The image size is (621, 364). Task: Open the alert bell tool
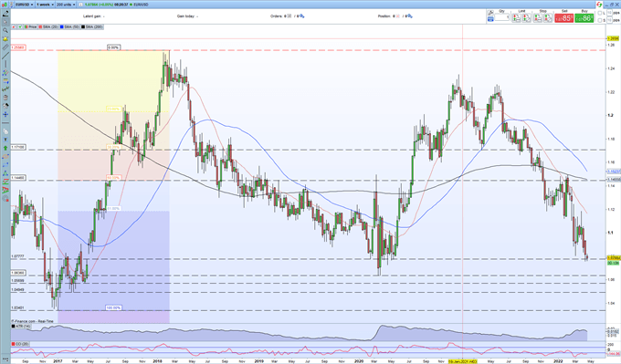point(5,39)
